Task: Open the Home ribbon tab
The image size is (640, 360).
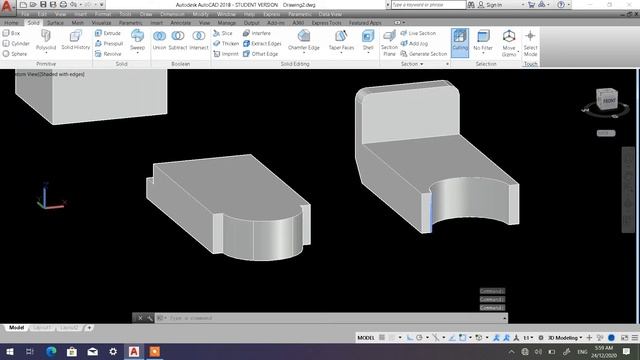Action: 11,23
